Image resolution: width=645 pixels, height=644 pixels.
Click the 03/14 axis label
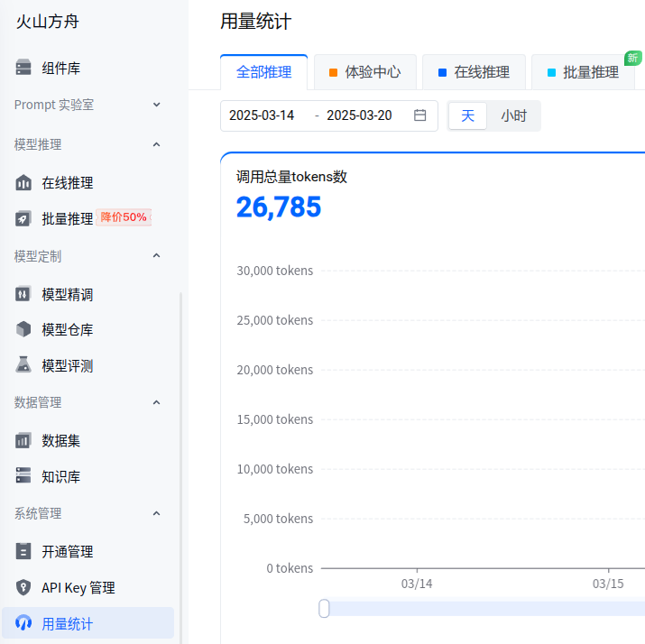[x=417, y=584]
